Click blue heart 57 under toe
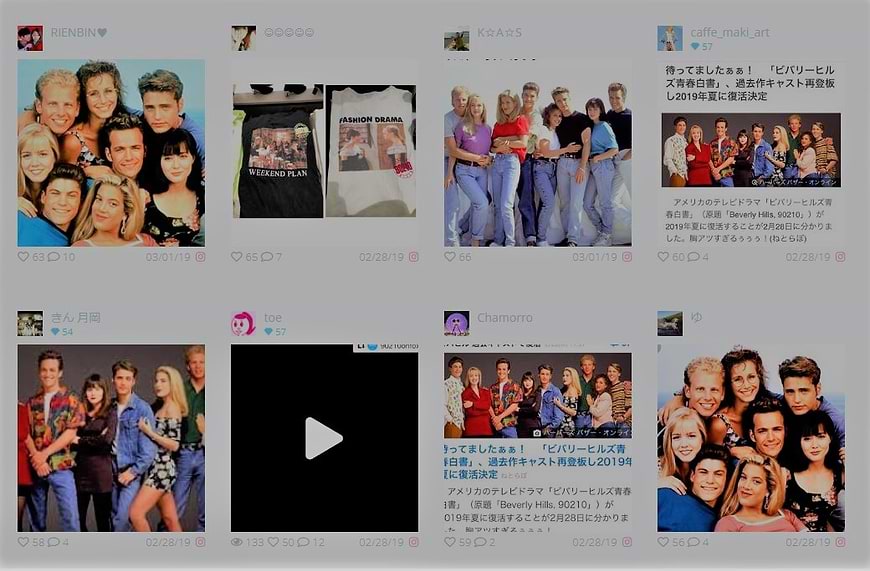Viewport: 870px width, 571px height. (275, 332)
